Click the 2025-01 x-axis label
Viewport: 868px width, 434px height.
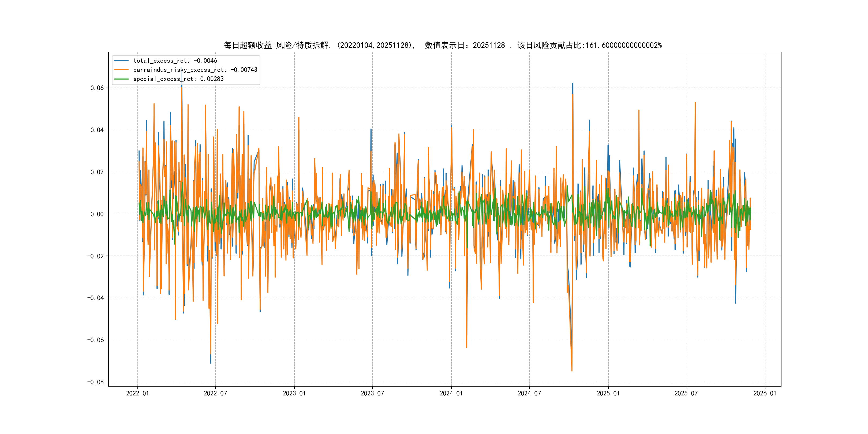pyautogui.click(x=608, y=393)
